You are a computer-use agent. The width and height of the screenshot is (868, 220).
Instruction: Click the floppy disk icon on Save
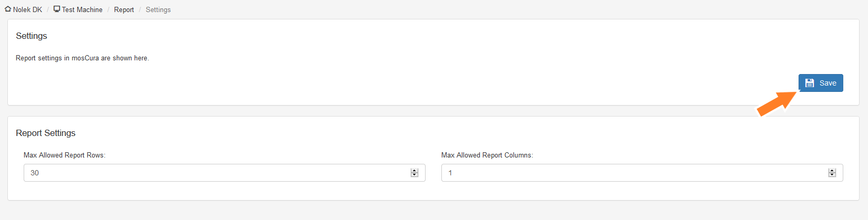(x=810, y=83)
